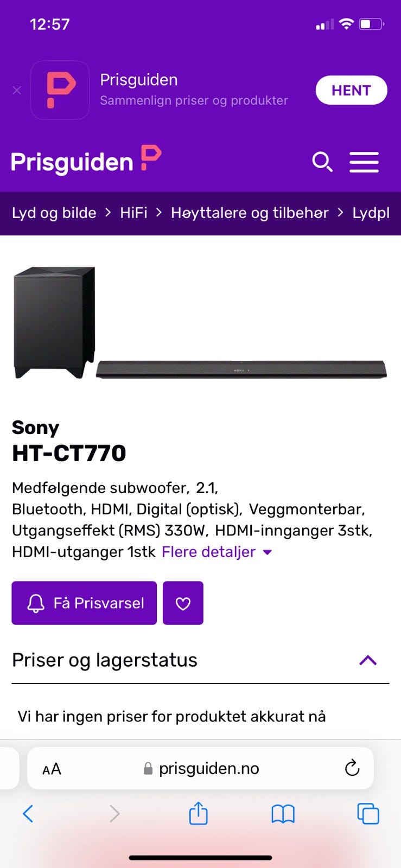
Task: Expand Flere detaljer specifications
Action: click(217, 552)
